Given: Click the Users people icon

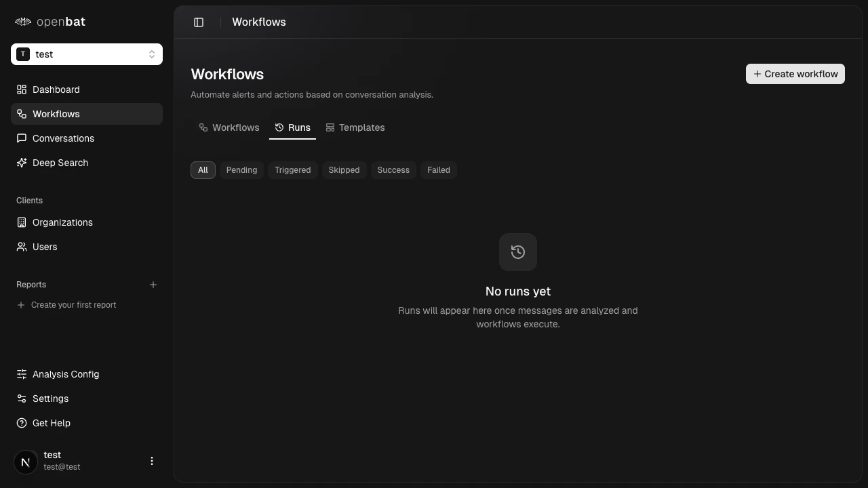Looking at the screenshot, I should point(21,247).
